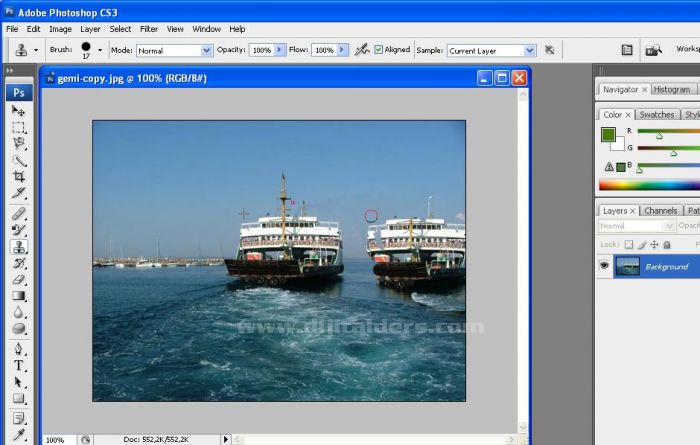Image resolution: width=700 pixels, height=445 pixels.
Task: Toggle lock transparent pixels for layer
Action: tap(628, 244)
